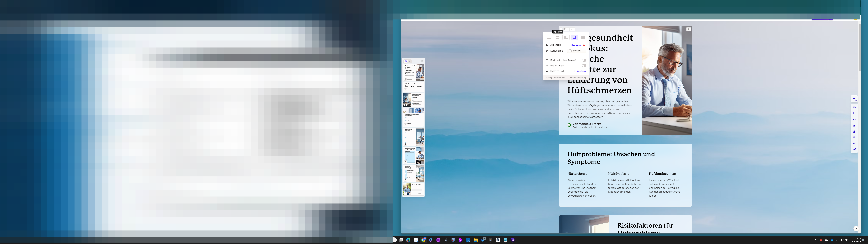Screen dimensions: 868x244
Task: Remove the accent image with red icon
Action: (x=584, y=45)
